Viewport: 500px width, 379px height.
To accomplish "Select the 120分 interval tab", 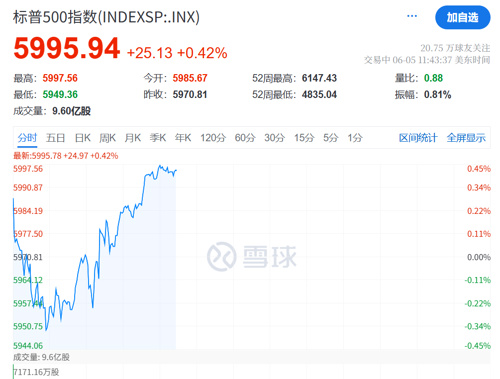I will [213, 138].
